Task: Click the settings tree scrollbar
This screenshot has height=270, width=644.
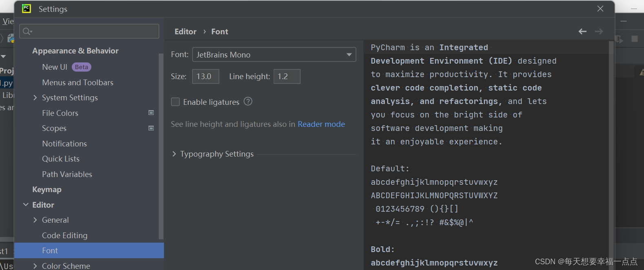Action: (x=161, y=146)
